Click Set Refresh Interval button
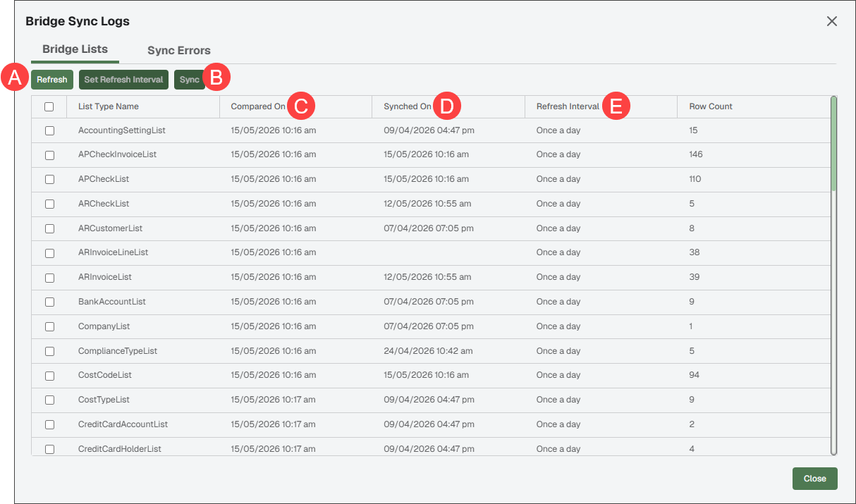This screenshot has height=504, width=856. pos(123,80)
